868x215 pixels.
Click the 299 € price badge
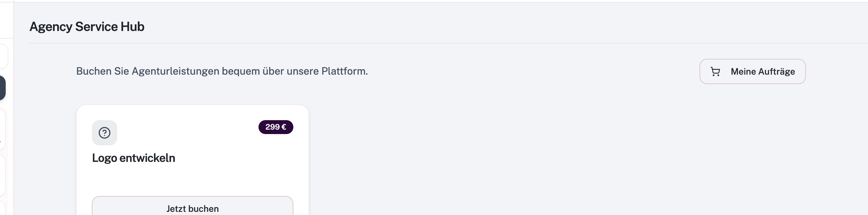pos(276,127)
